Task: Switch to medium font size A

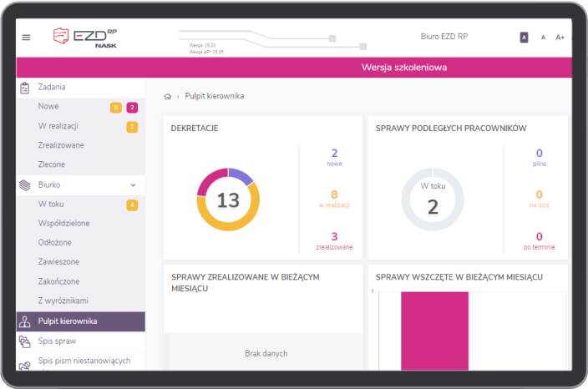Action: click(x=543, y=38)
